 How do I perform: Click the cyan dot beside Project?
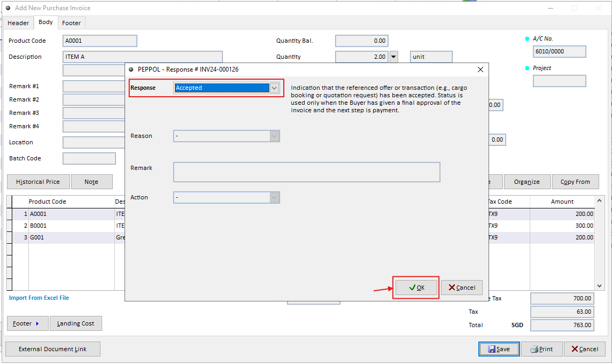click(x=528, y=68)
